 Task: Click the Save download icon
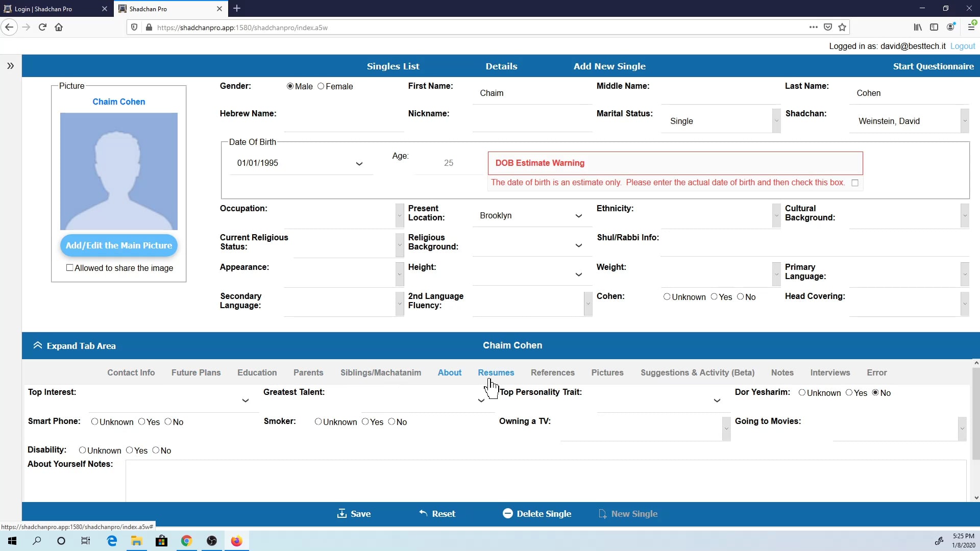click(x=341, y=513)
